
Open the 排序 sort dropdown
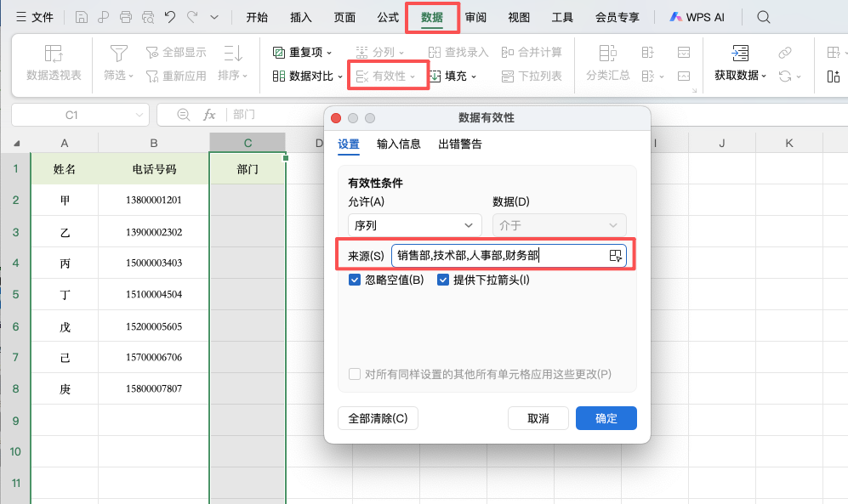click(x=232, y=76)
